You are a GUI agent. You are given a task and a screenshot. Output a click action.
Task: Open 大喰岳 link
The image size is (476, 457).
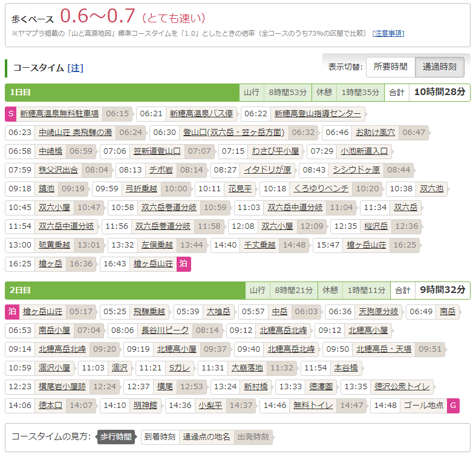click(x=218, y=312)
